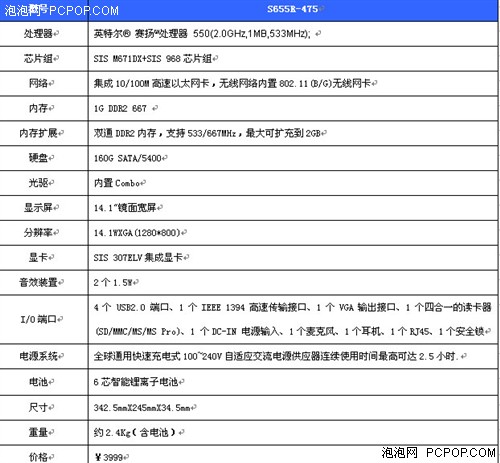Select the 音效装置 row label

pyautogui.click(x=39, y=282)
